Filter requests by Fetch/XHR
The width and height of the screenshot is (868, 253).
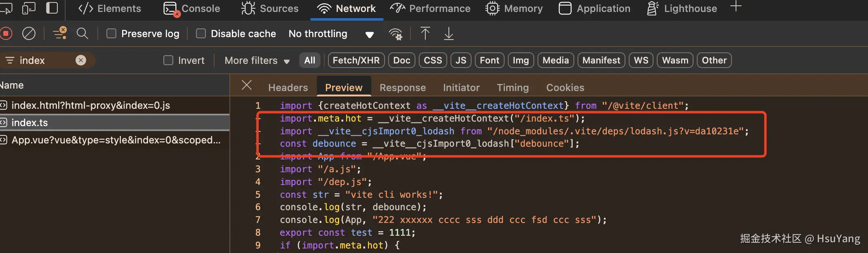pos(356,60)
